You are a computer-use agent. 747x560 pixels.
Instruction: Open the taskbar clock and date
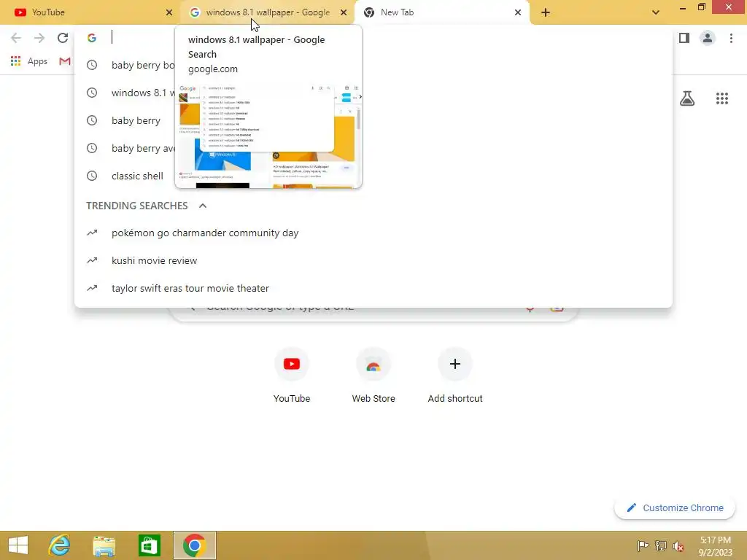716,546
